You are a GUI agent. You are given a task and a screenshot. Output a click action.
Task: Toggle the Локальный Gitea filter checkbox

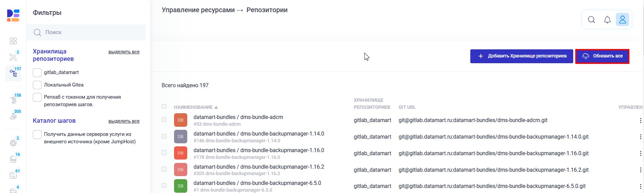coord(37,85)
